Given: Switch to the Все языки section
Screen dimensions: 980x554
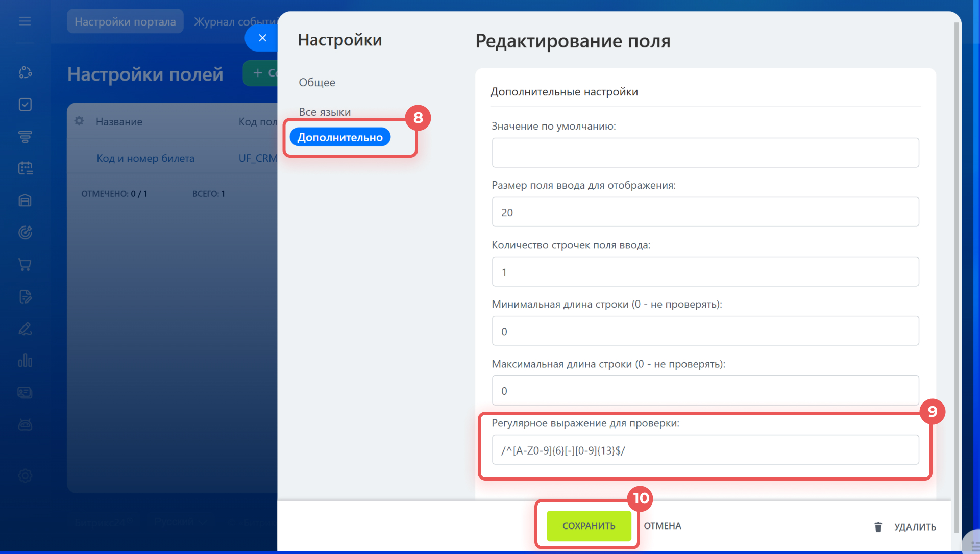Looking at the screenshot, I should point(325,112).
